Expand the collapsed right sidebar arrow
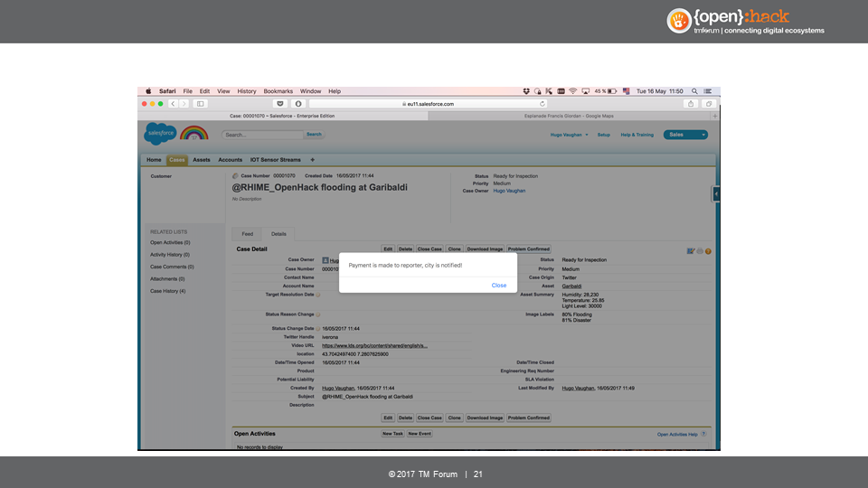Image resolution: width=868 pixels, height=488 pixels. 716,194
